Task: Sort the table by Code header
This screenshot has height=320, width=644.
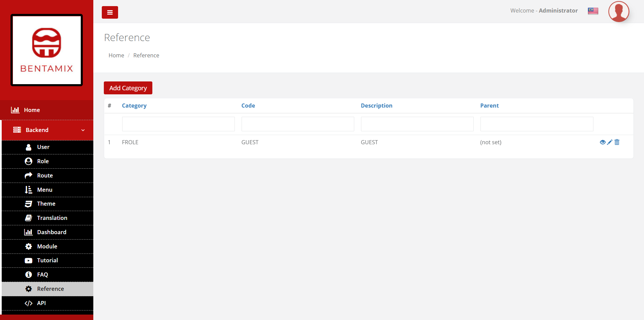Action: (248, 106)
